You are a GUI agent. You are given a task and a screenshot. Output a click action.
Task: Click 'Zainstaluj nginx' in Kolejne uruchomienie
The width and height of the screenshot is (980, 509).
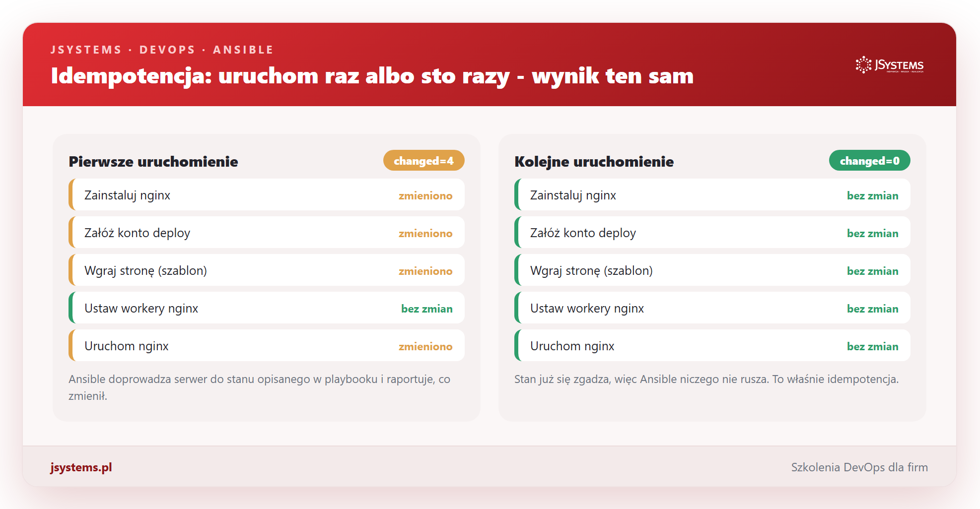[x=573, y=195]
